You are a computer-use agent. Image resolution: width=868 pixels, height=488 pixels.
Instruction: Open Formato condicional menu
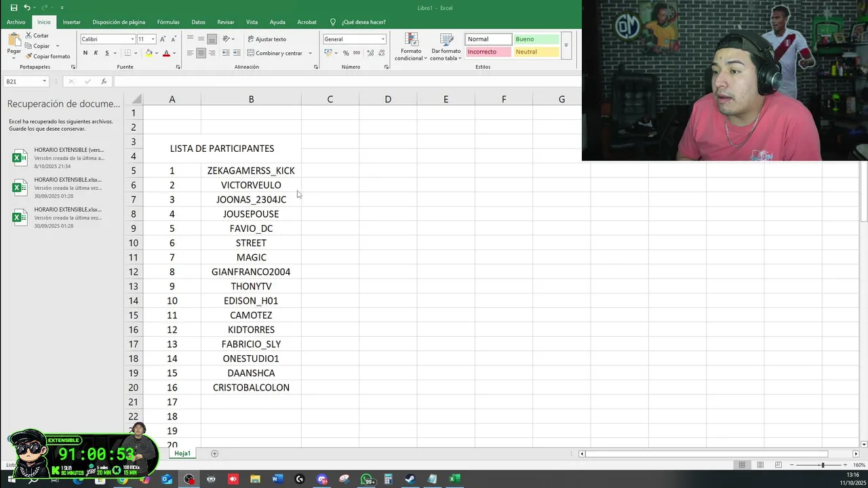pos(411,47)
